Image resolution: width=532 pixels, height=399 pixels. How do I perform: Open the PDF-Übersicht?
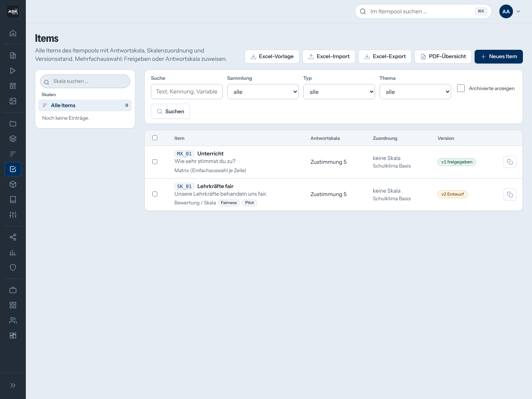(x=443, y=57)
